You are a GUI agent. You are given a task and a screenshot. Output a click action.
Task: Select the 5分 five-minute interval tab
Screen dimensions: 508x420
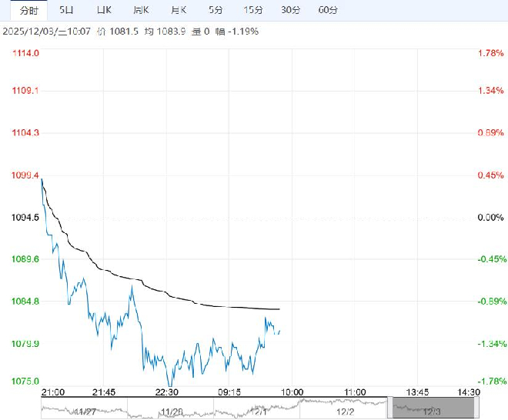coord(216,10)
